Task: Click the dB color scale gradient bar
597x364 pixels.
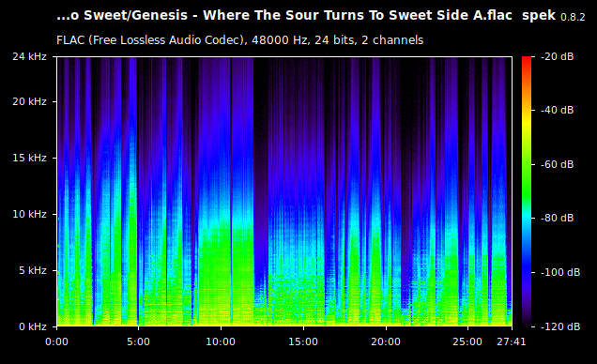Action: click(x=527, y=191)
